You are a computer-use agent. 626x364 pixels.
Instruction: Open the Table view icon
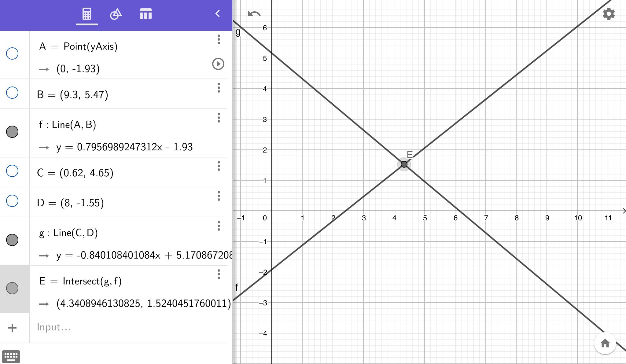(146, 14)
